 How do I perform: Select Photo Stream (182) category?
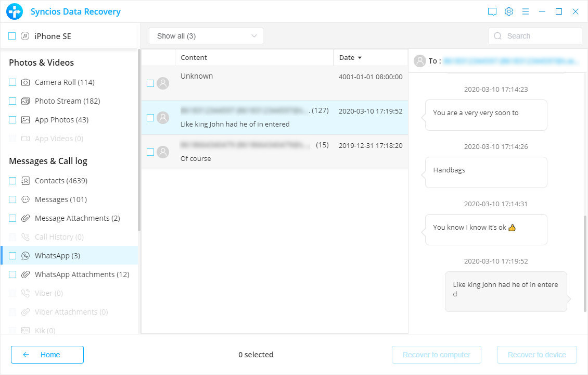68,101
